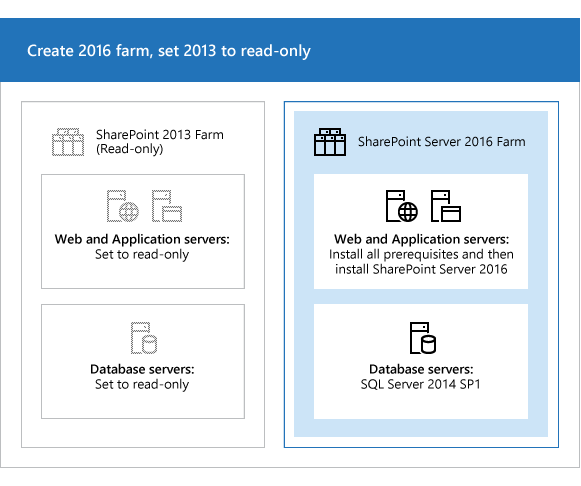The width and height of the screenshot is (581, 486).
Task: Click the dotted web server globe icon
Action: point(123,206)
